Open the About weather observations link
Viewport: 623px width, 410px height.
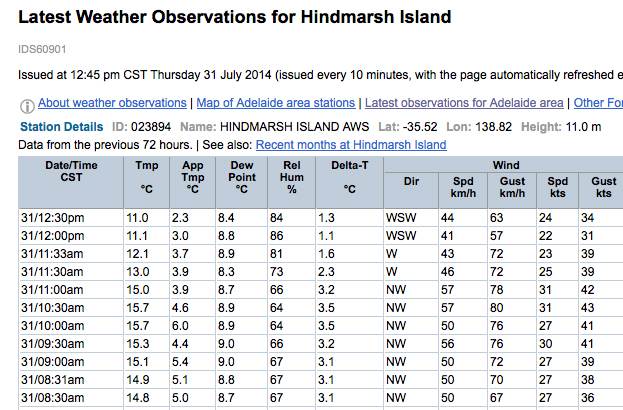[x=112, y=103]
